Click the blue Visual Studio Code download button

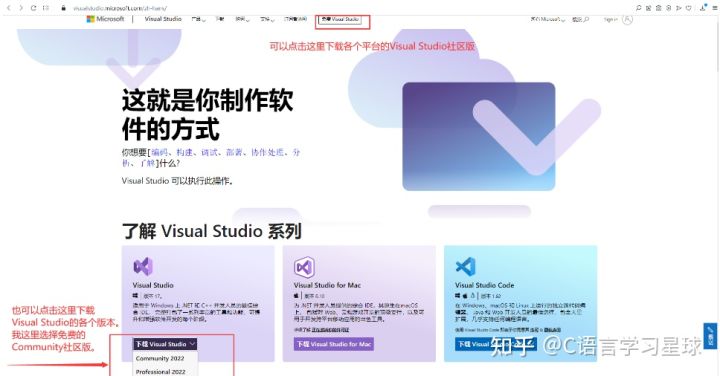coord(495,344)
